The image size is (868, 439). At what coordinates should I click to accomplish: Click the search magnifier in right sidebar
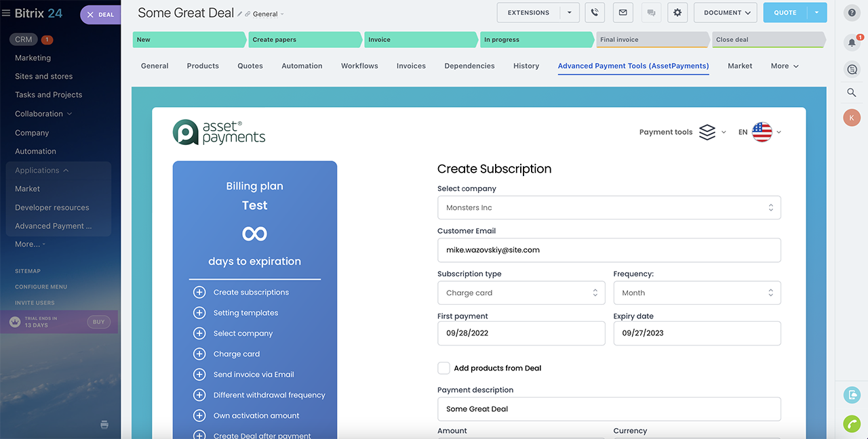852,92
